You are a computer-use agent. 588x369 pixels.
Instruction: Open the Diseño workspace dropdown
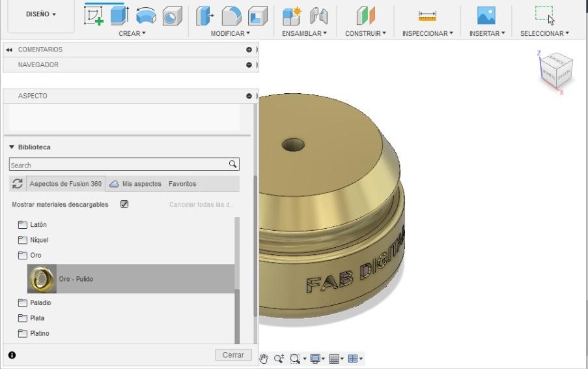41,14
